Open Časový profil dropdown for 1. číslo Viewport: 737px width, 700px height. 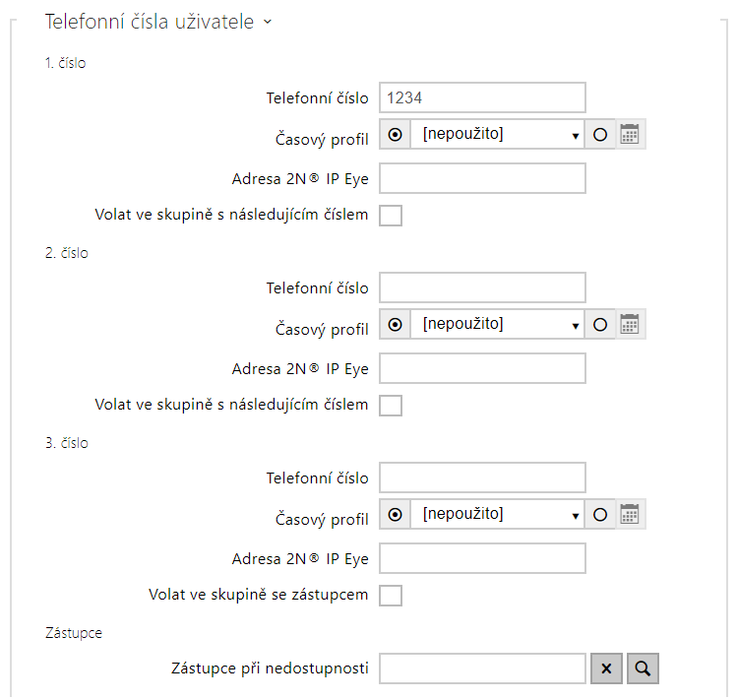498,135
